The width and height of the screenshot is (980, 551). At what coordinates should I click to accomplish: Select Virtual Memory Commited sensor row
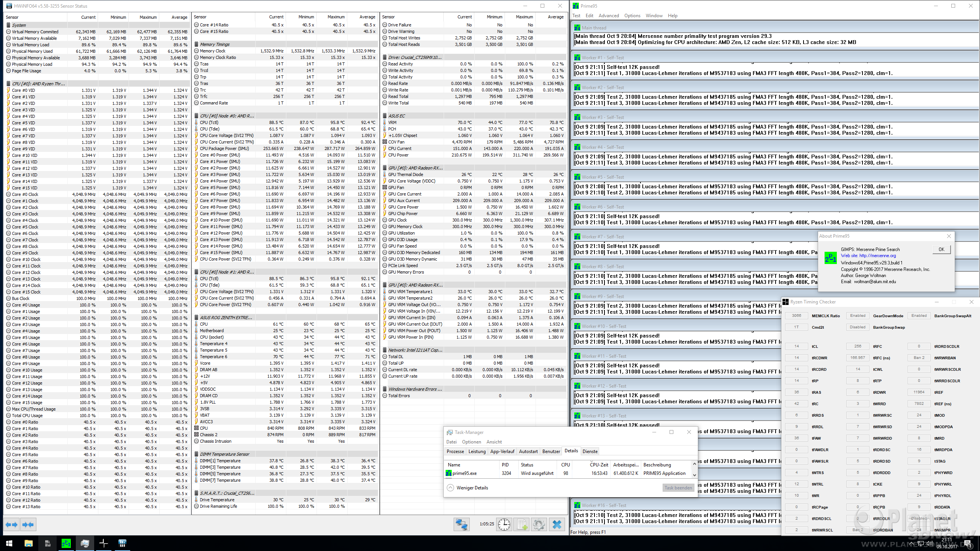tap(97, 32)
